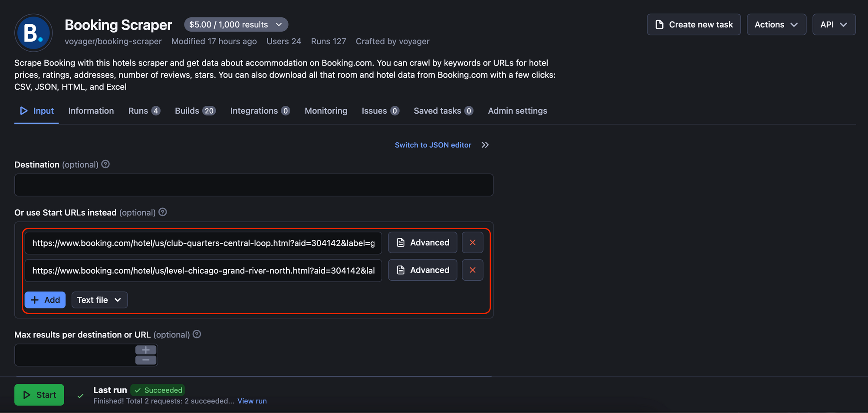
Task: Open Advanced settings for club-quarters URL
Action: 423,243
